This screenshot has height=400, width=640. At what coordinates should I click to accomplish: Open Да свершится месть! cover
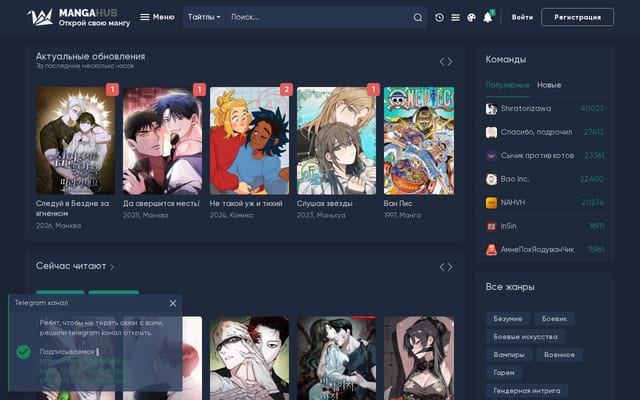pyautogui.click(x=162, y=140)
